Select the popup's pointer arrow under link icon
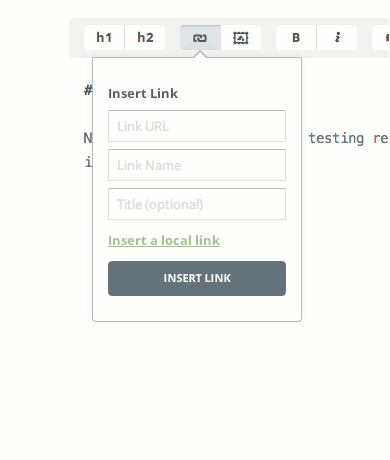 coord(200,54)
